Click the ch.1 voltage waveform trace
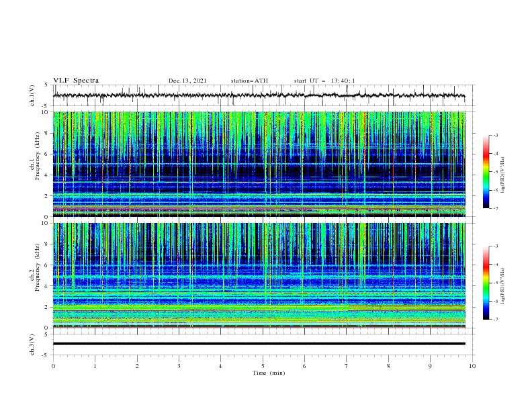Image resolution: width=532 pixels, height=411 pixels. coord(259,95)
